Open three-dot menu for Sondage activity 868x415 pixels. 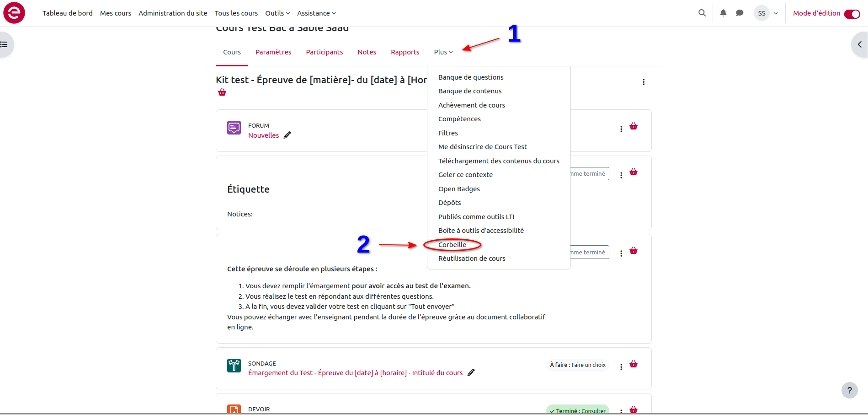click(621, 367)
